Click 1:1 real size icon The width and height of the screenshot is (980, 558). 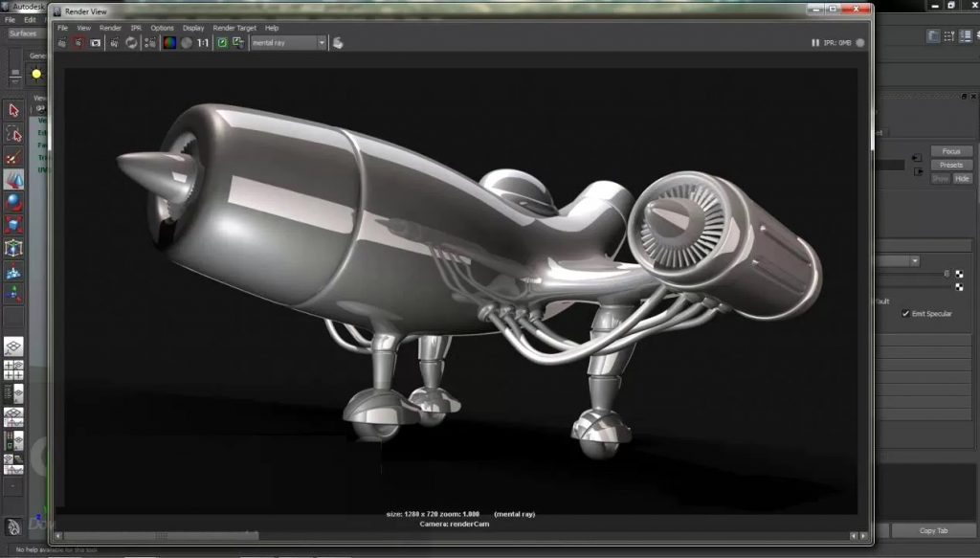pyautogui.click(x=203, y=42)
